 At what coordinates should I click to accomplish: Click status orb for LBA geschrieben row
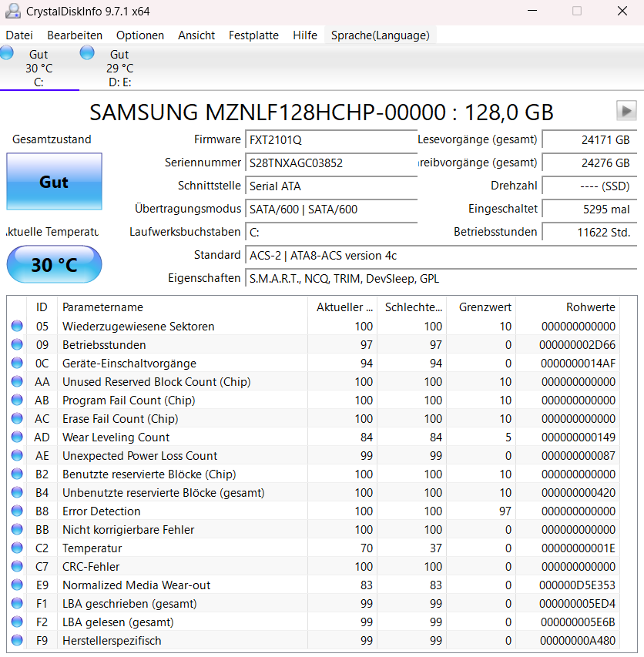click(x=17, y=603)
